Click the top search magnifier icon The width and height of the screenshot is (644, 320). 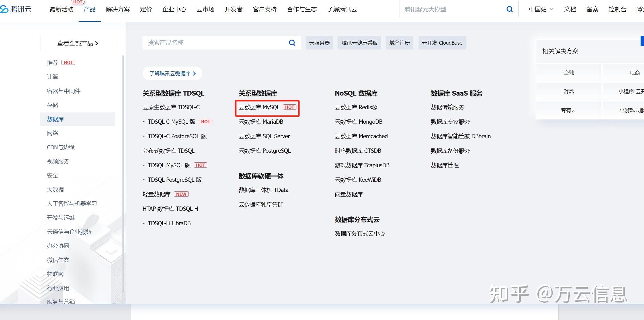point(510,9)
